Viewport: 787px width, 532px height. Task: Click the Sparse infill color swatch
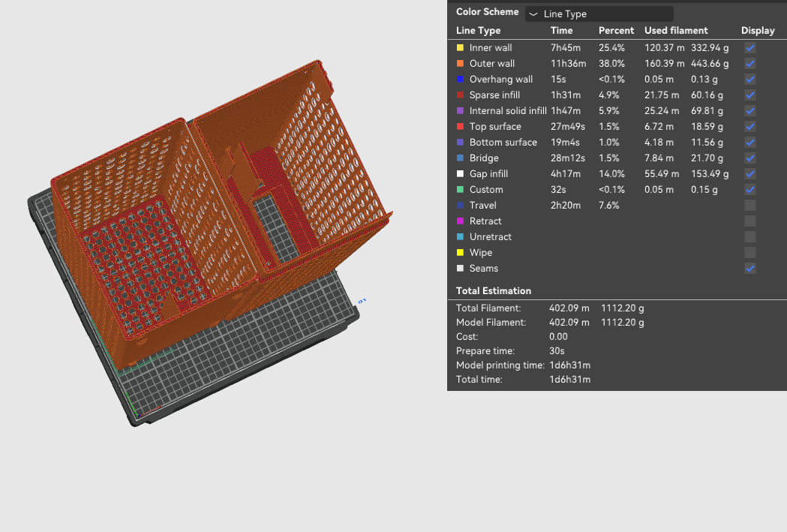coord(460,95)
